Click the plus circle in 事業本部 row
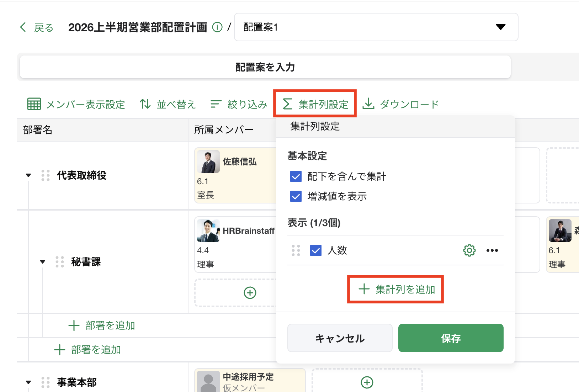This screenshot has height=392, width=579. point(367,382)
